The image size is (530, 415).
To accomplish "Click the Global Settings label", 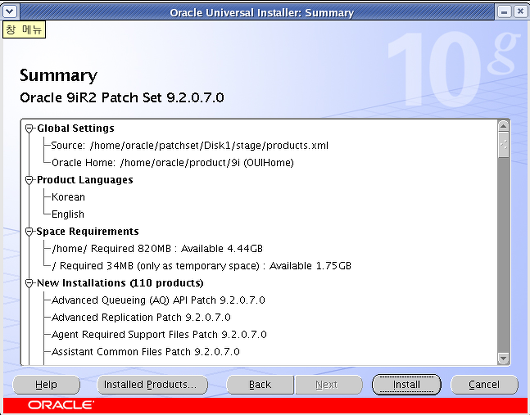I will (76, 128).
